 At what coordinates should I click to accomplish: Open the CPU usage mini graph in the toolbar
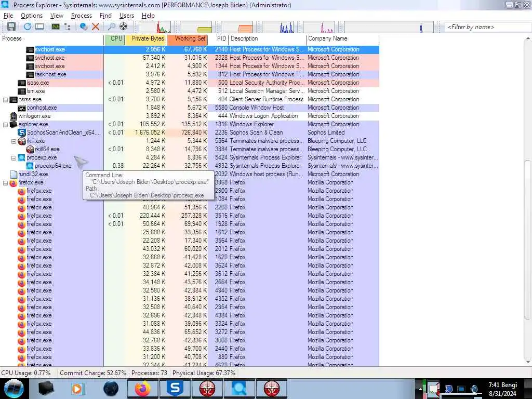pyautogui.click(x=155, y=27)
